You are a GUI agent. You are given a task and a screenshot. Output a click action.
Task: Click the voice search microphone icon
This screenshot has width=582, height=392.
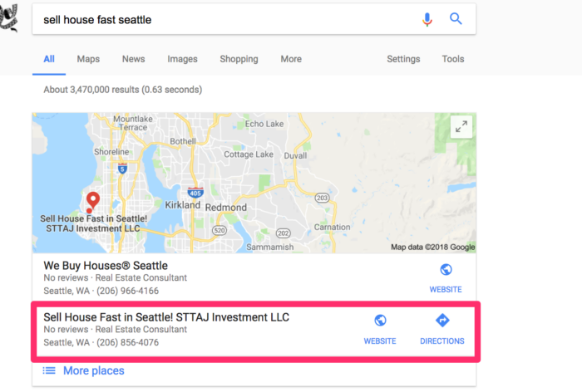pos(427,19)
